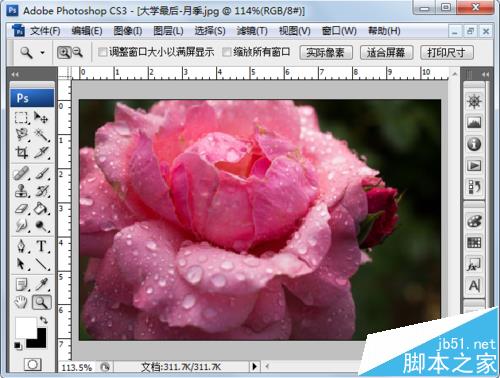500x378 pixels.
Task: Open the 滤镜(T) menu
Action: tap(252, 31)
